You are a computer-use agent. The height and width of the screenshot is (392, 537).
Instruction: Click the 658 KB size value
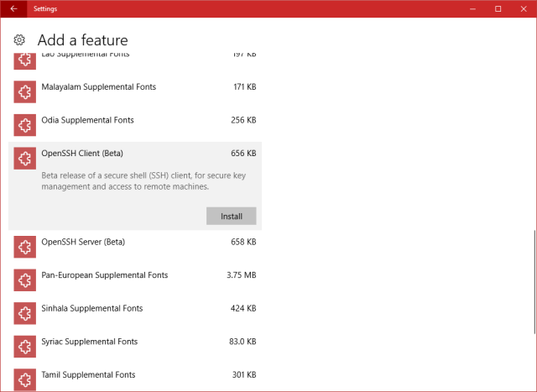point(243,242)
